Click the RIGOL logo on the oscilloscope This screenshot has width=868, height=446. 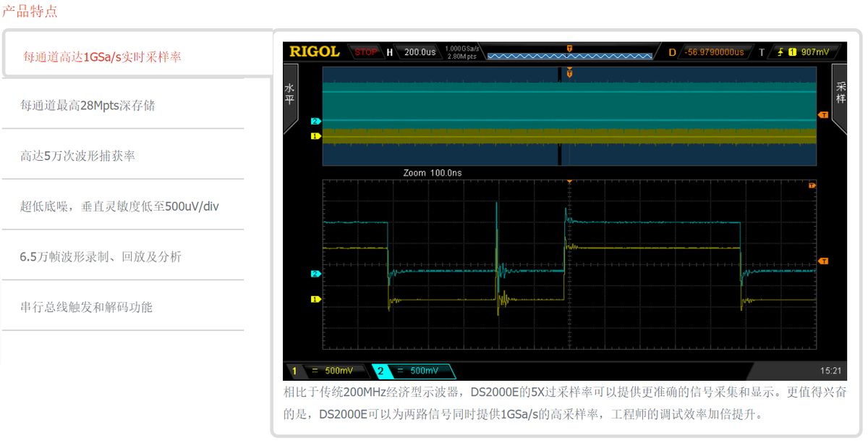(x=314, y=52)
